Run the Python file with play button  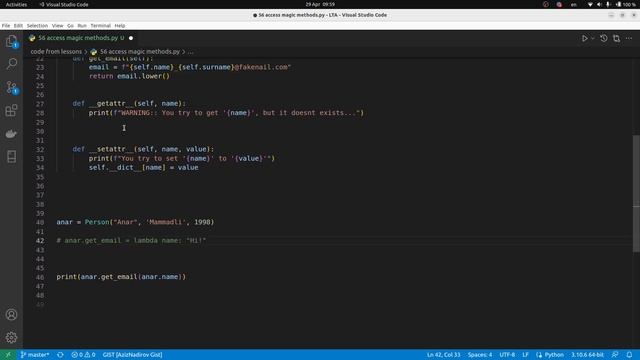tap(584, 38)
